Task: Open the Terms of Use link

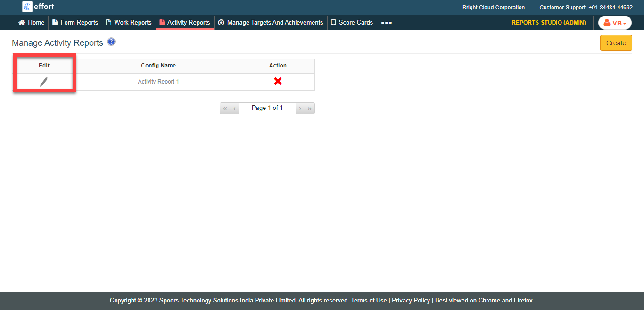Action: click(x=369, y=301)
